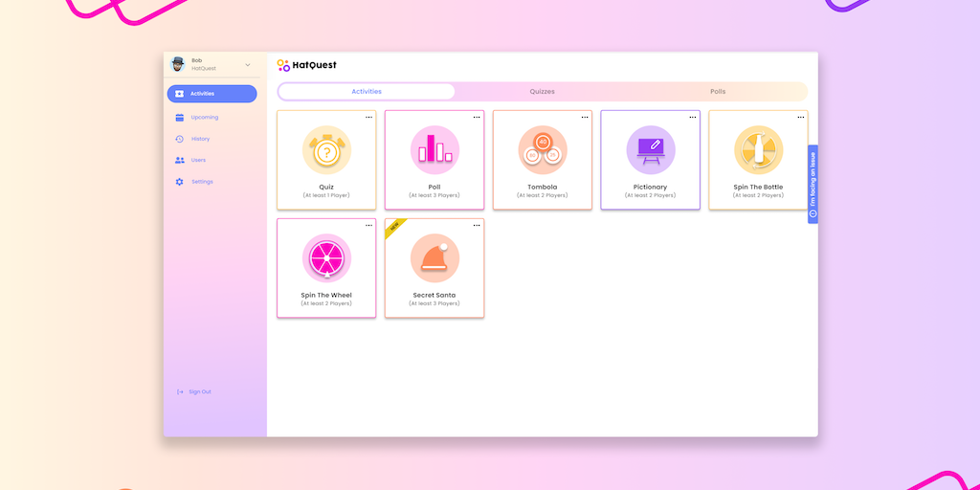
Task: Switch to the Quizzes tab
Action: (543, 91)
